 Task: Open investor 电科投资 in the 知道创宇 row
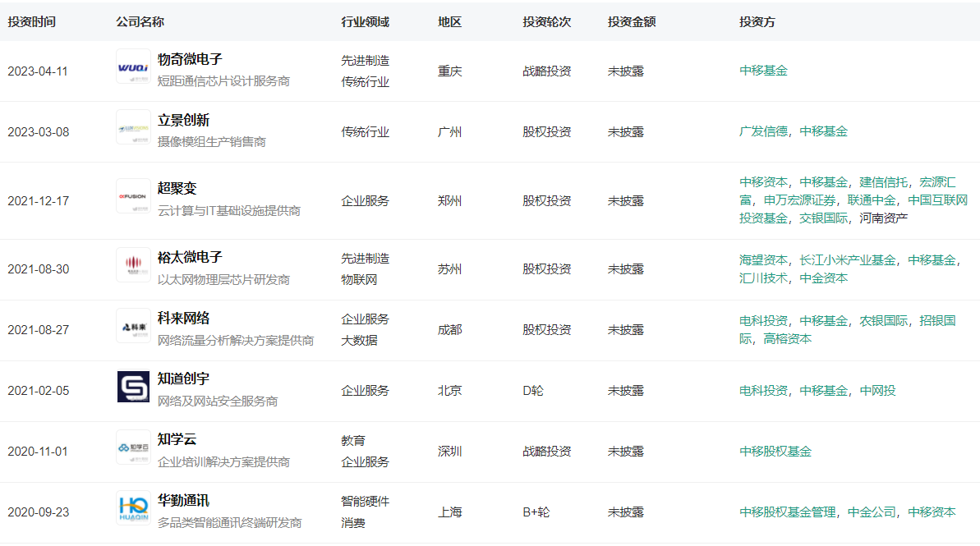coord(763,391)
